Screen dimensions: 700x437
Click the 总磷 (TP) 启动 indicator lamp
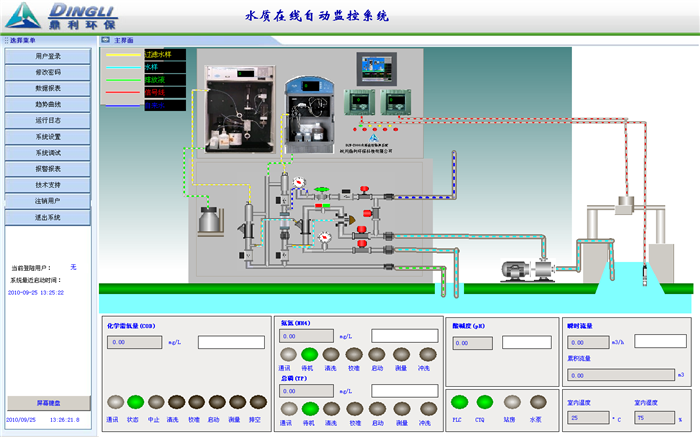click(377, 408)
